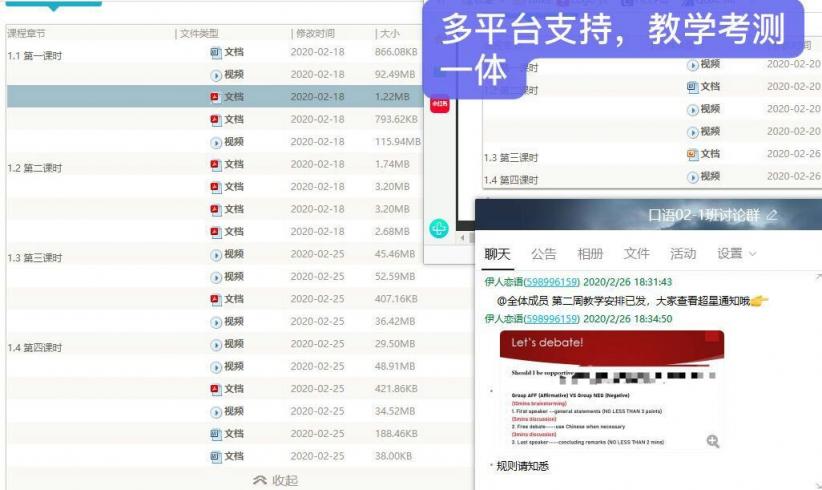Screen dimensions: 822x490
Task: Click the video icon of the 29.50MB file
Action: [x=216, y=345]
